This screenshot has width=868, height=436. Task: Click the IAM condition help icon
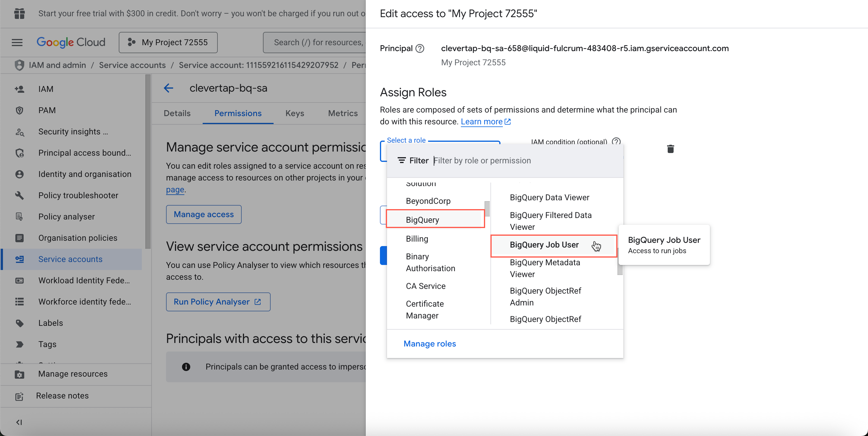[x=616, y=141]
